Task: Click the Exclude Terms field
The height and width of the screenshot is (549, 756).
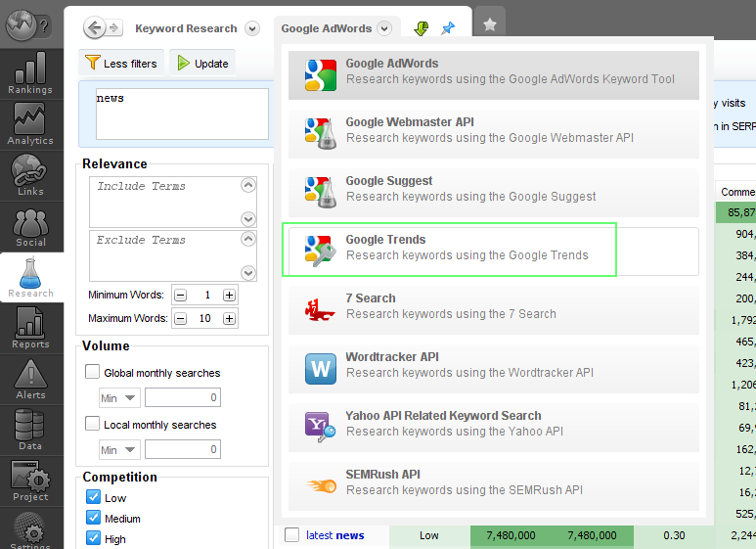Action: [x=164, y=255]
